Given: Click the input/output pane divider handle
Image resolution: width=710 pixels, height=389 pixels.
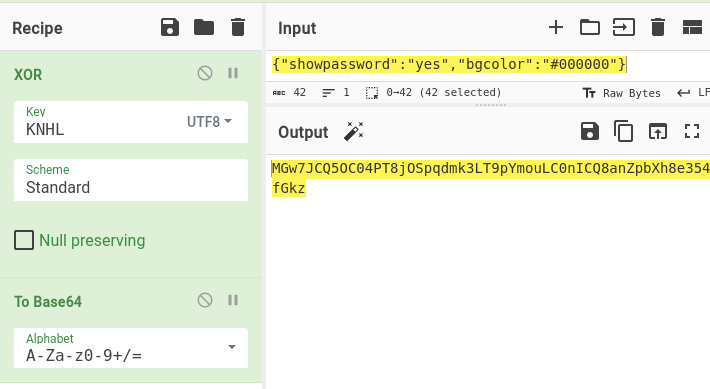Looking at the screenshot, I should pyautogui.click(x=491, y=105).
